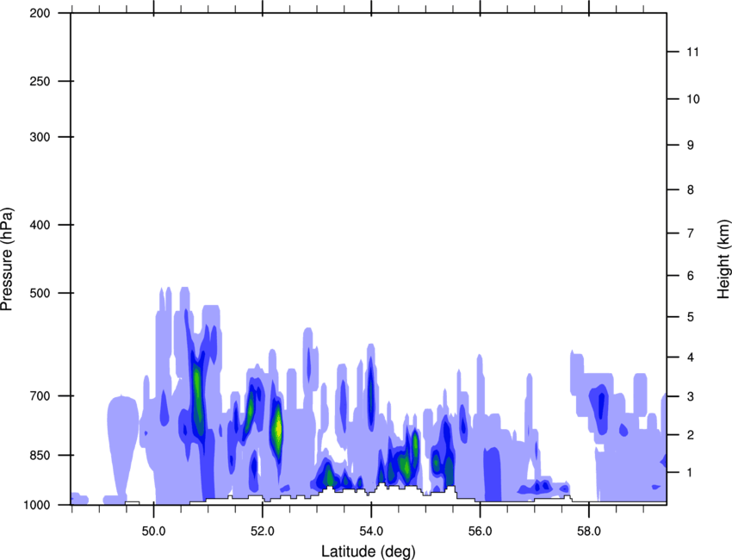Screen dimensions: 732x560
Task: Select the 250 pressure tick label
Action: tap(40, 81)
